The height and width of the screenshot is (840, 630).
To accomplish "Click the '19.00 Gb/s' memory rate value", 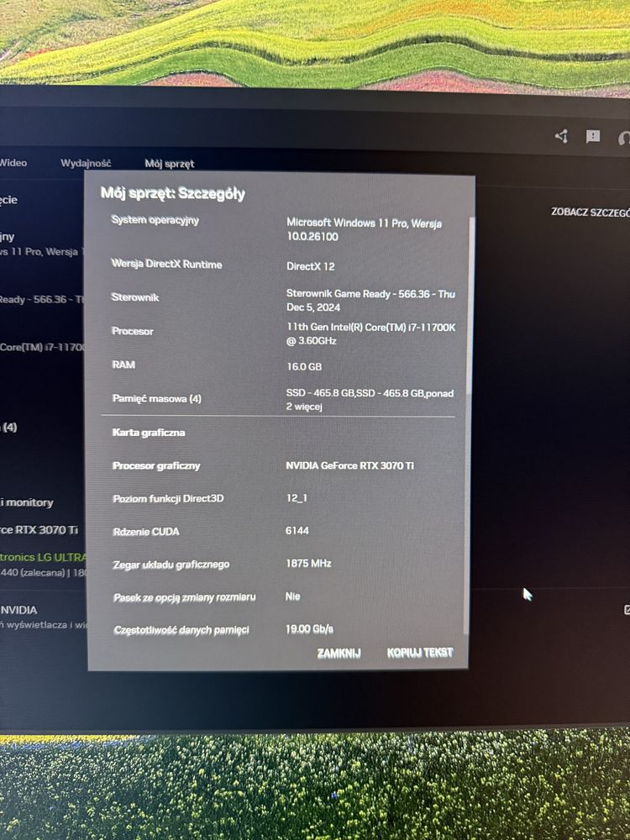I will (x=310, y=629).
